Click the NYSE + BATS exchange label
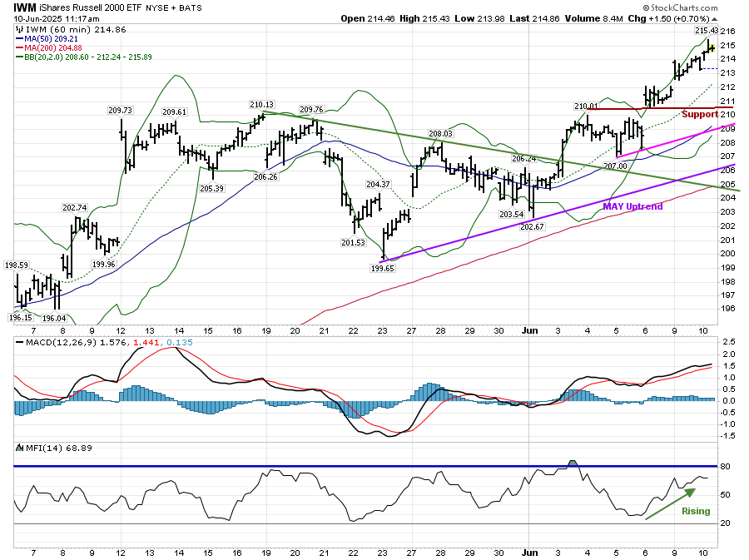The width and height of the screenshot is (749, 560). [173, 8]
